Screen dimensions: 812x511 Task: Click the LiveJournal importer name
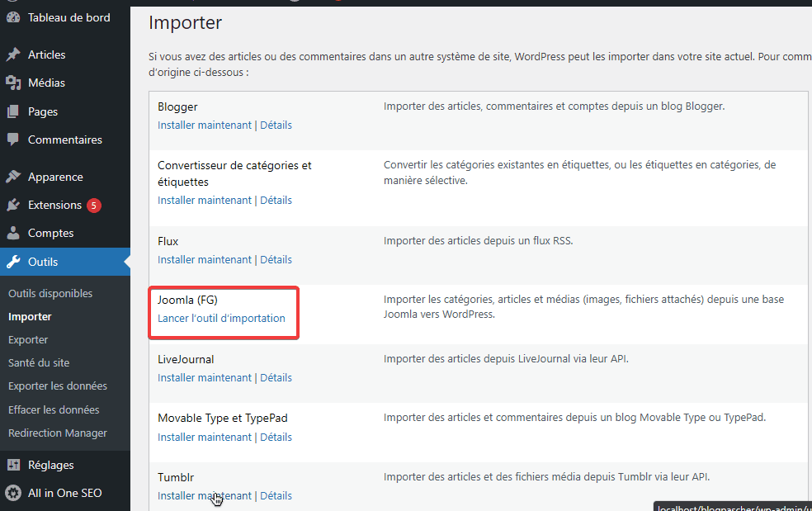coord(186,359)
